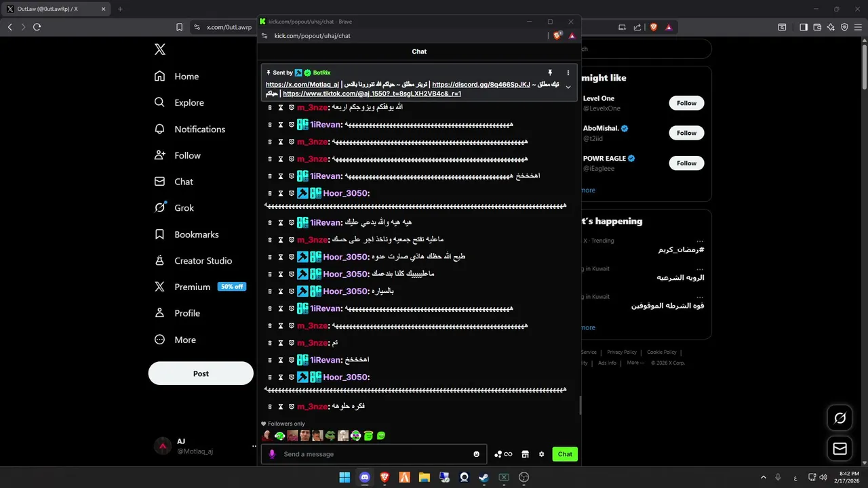Open emoji picker in message box
Viewport: 868px width, 488px height.
click(x=477, y=454)
